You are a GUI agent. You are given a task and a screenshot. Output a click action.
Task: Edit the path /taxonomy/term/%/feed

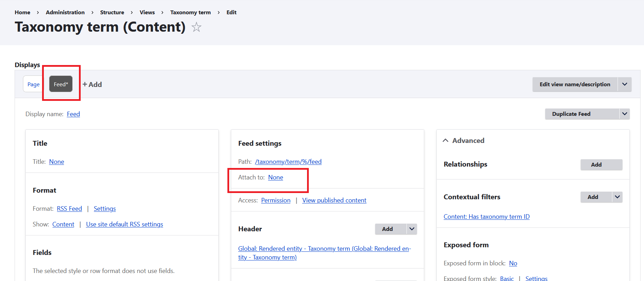[x=288, y=162]
